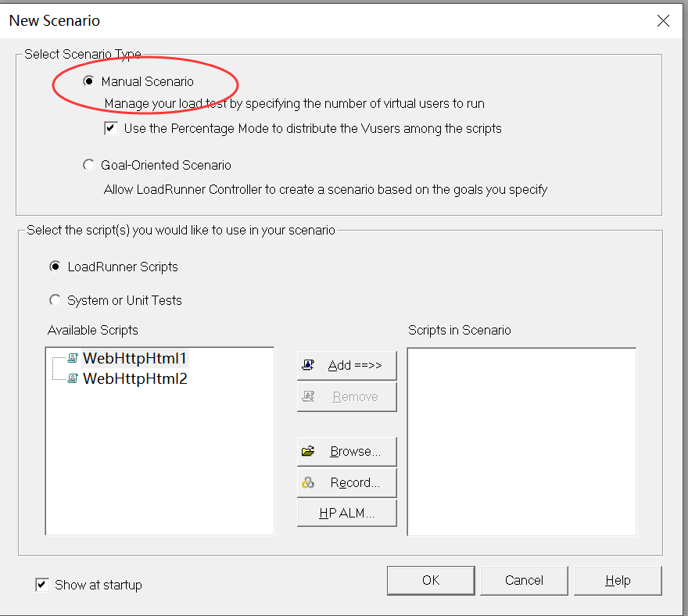Choose System or Unit Tests option
The image size is (688, 616).
pos(55,300)
